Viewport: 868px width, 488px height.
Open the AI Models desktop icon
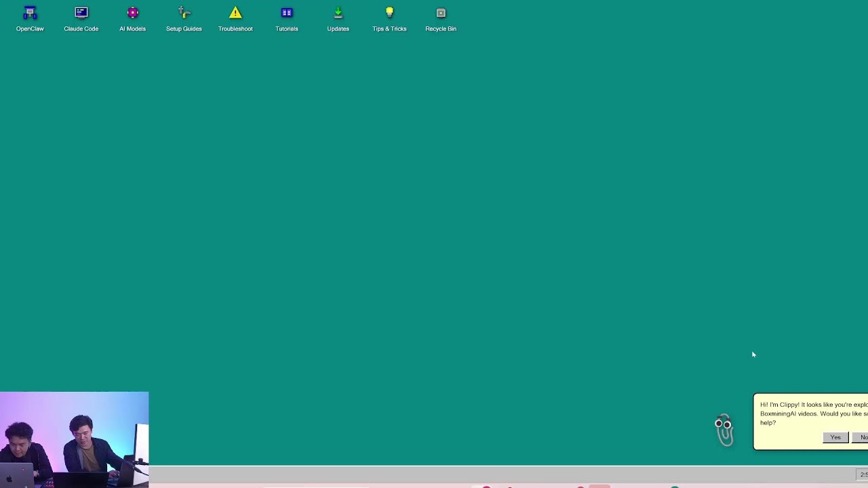132,19
